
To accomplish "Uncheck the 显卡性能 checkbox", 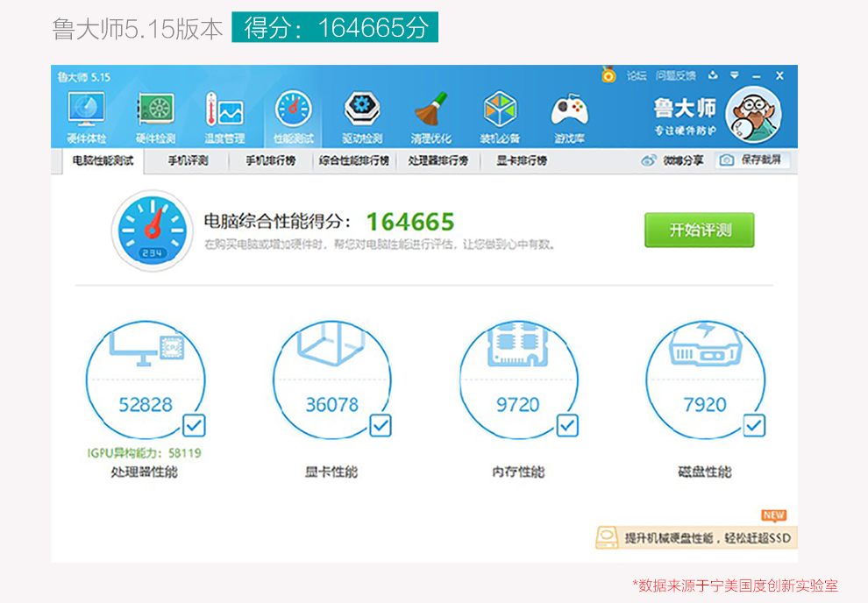I will coord(381,425).
